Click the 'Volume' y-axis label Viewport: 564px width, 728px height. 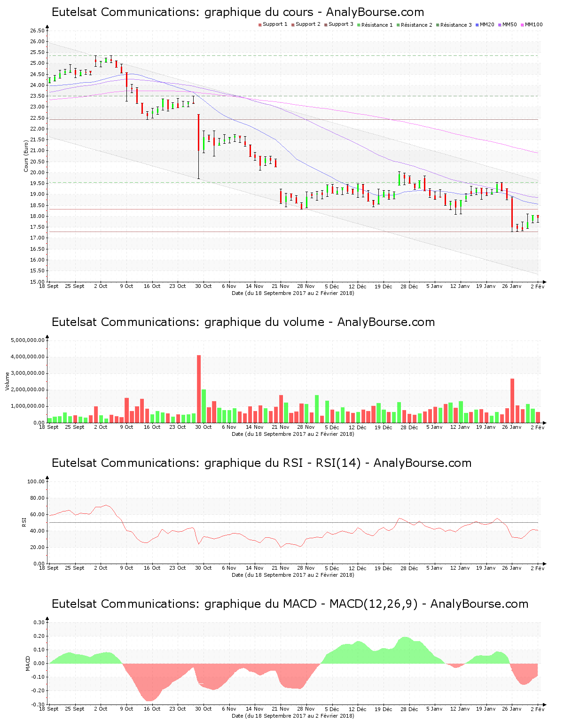(x=7, y=381)
